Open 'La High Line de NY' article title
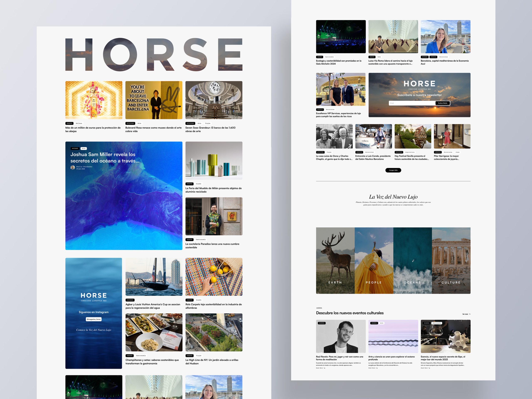532x399 pixels. (212, 362)
